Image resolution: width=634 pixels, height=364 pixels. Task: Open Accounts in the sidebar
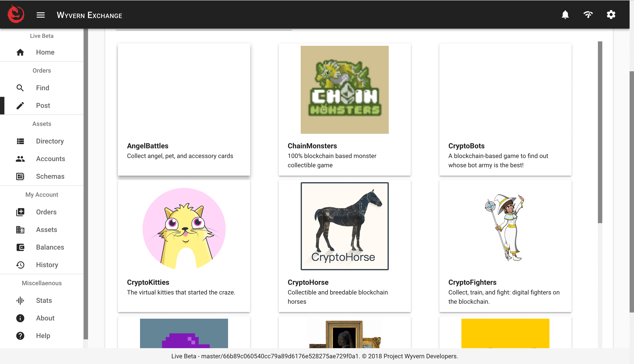(x=42, y=159)
